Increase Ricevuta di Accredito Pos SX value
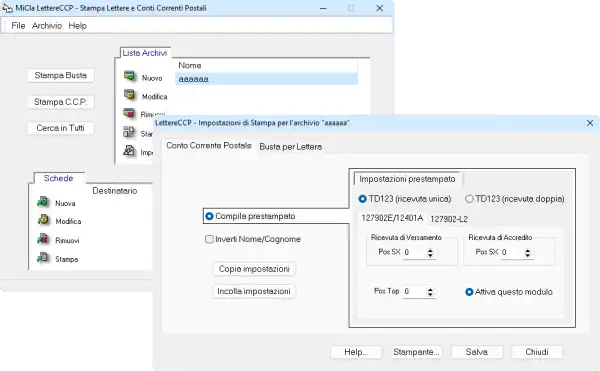Image resolution: width=600 pixels, height=371 pixels. click(528, 250)
